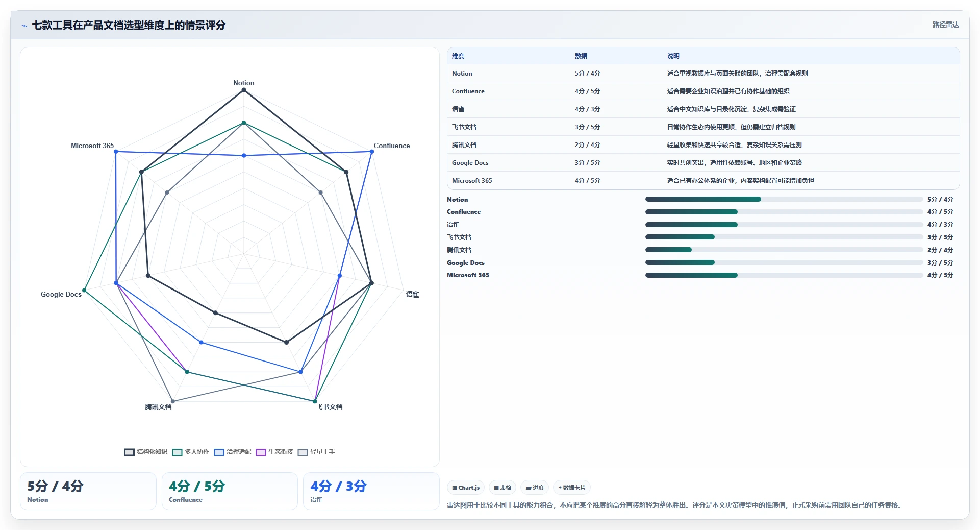Screen dimensions: 980x530
Task: Toggle the 生态衔接 legend dataset
Action: (x=274, y=452)
